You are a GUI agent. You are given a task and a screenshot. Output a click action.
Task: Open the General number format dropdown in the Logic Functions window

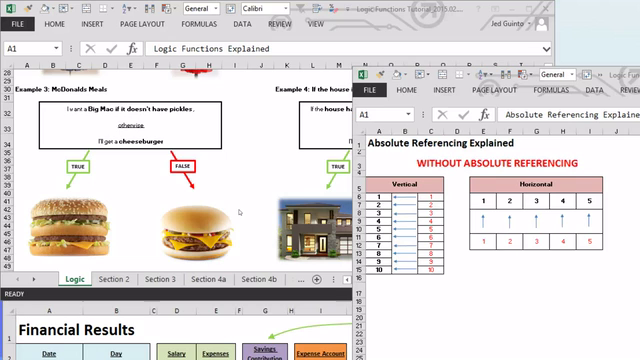(216, 8)
